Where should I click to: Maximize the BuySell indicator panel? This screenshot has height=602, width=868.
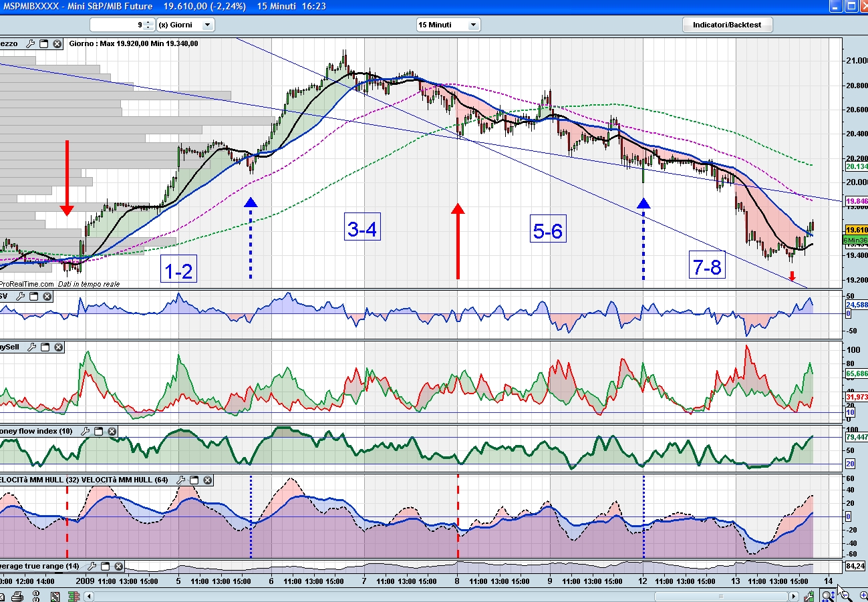pos(44,347)
